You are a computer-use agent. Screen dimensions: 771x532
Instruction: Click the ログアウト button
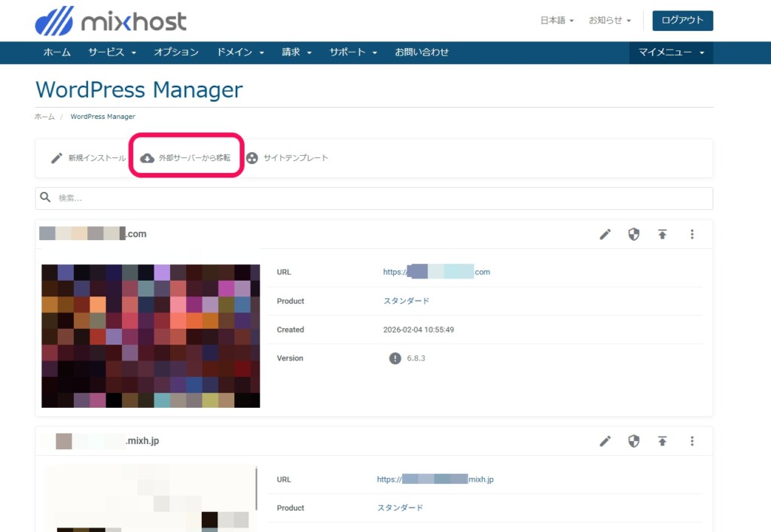(681, 21)
